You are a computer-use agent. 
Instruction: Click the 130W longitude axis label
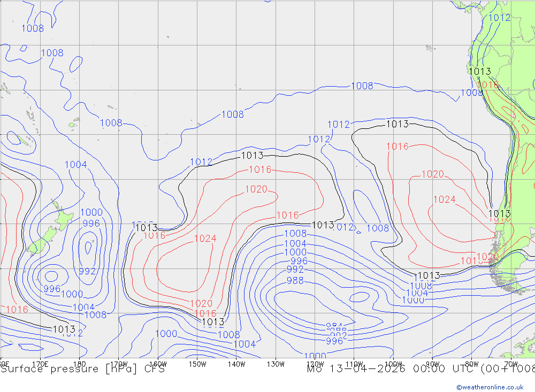click(276, 364)
